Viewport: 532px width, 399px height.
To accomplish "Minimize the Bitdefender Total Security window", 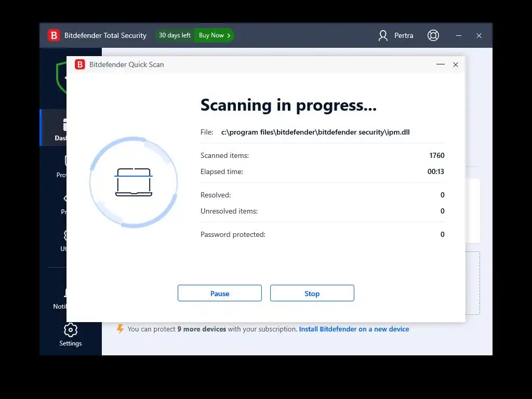I will pos(458,35).
